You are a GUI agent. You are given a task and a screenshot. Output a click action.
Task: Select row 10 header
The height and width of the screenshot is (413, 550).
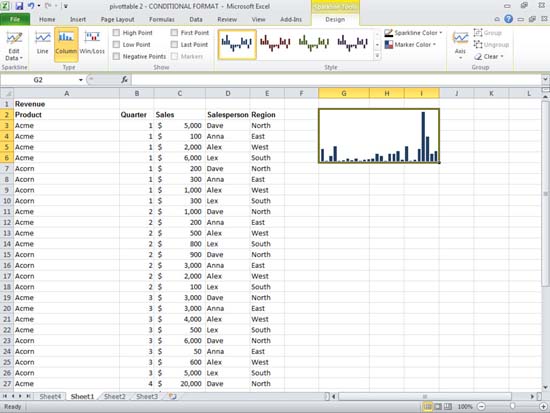coord(7,201)
